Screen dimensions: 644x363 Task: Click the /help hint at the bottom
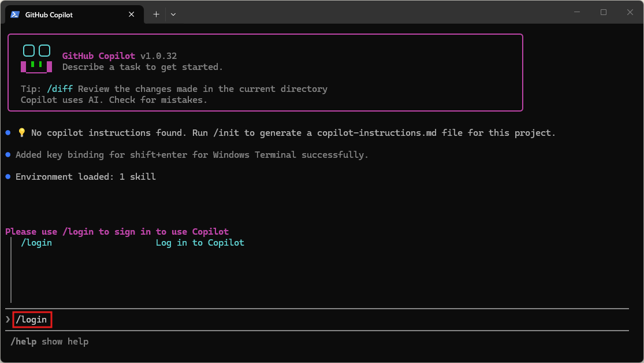point(24,342)
